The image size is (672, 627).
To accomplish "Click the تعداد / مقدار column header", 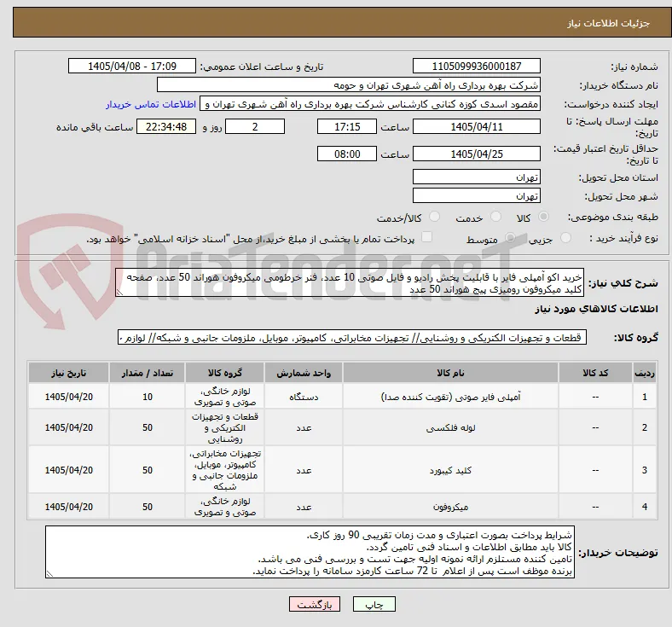I will (148, 373).
